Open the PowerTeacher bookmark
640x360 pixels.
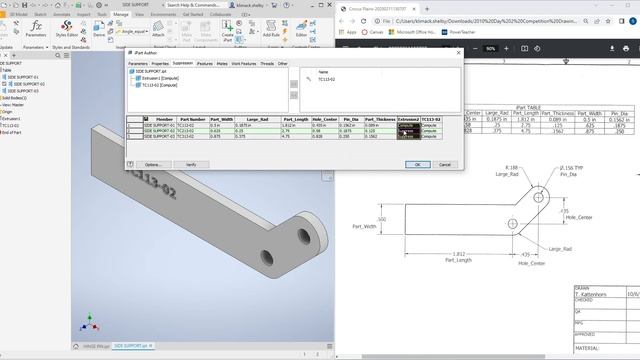point(458,32)
